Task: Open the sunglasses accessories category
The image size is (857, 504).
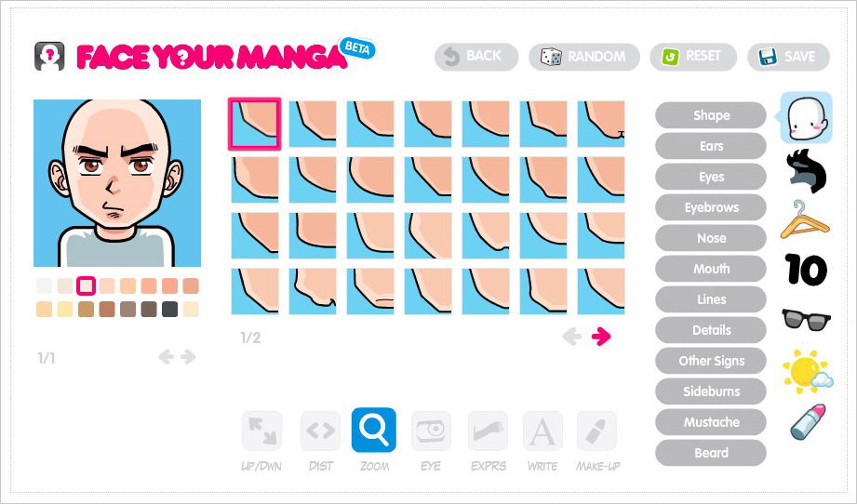Action: click(x=806, y=320)
